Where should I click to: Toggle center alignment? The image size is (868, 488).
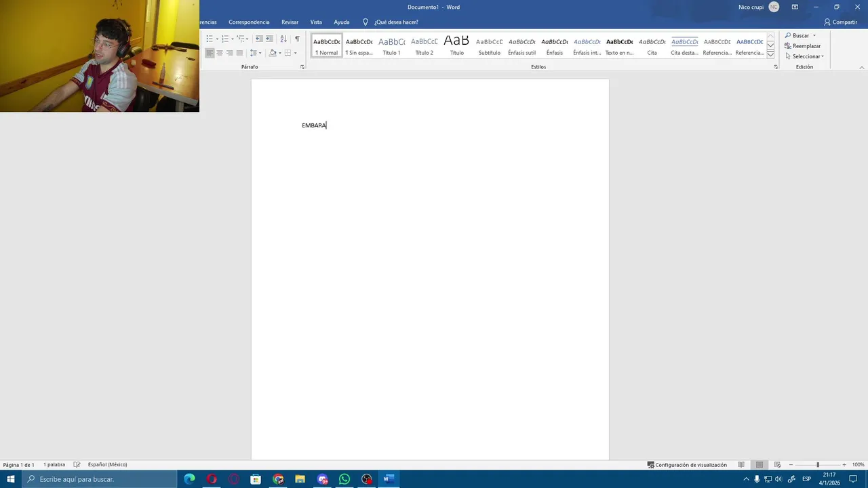[x=220, y=53]
